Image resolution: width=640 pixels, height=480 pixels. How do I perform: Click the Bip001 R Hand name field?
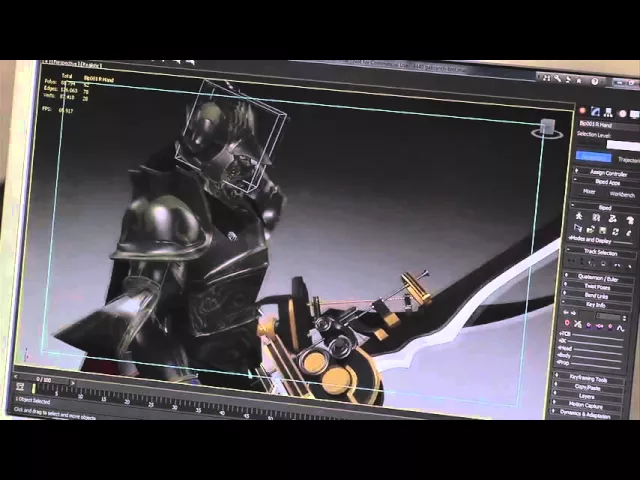pyautogui.click(x=609, y=125)
